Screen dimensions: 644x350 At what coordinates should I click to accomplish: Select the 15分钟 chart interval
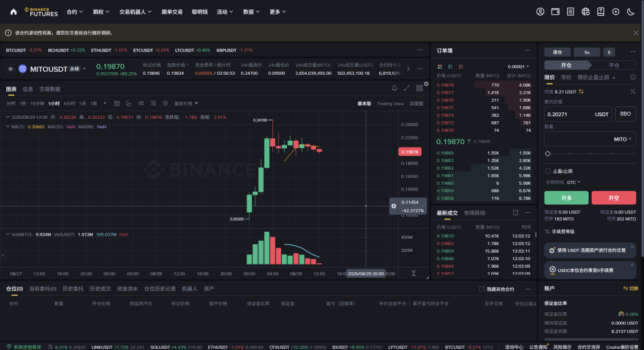pos(37,104)
